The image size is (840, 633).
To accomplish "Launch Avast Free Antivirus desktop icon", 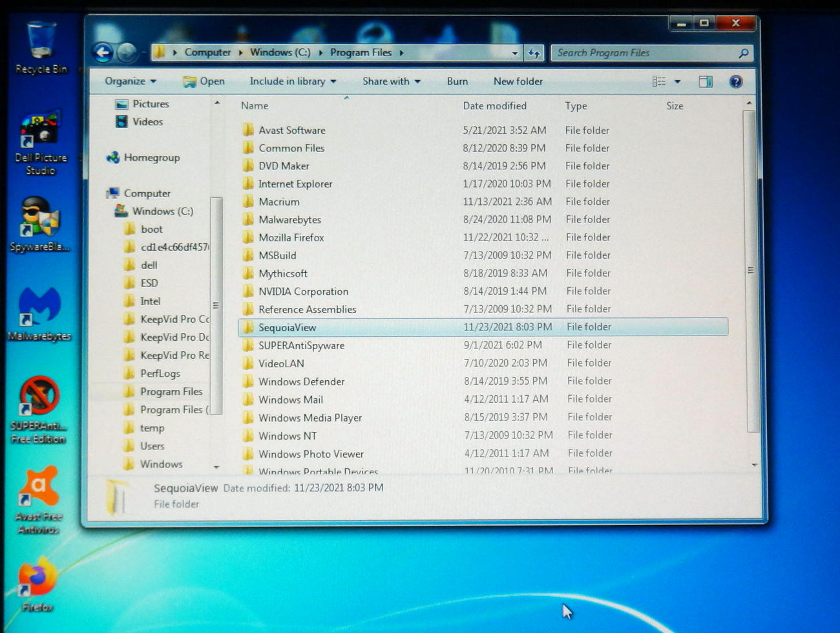I will click(39, 500).
